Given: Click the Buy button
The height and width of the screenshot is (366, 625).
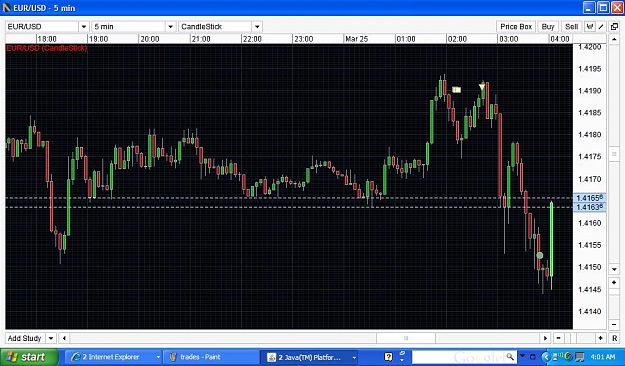Looking at the screenshot, I should pyautogui.click(x=548, y=27).
